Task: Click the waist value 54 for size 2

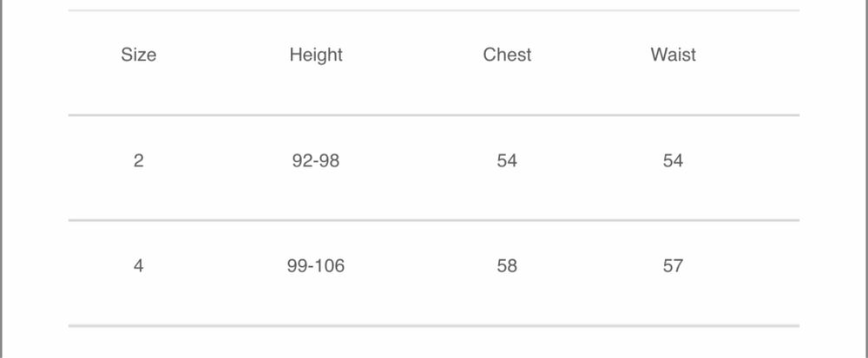Action: (x=673, y=160)
